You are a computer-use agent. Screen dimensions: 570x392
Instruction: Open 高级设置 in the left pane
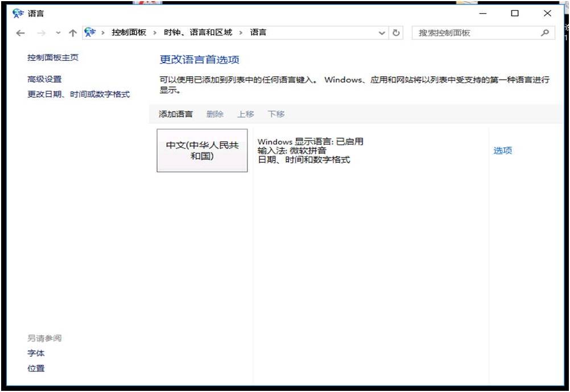click(44, 80)
